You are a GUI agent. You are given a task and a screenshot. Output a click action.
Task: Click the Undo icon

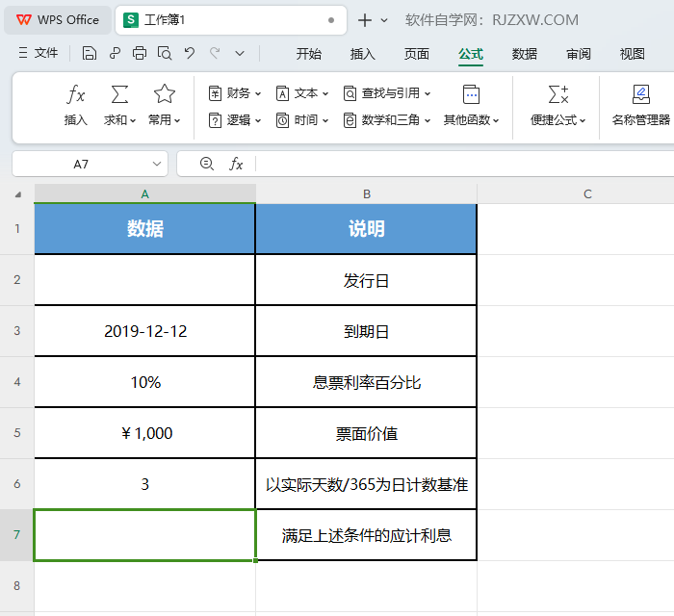[x=189, y=54]
